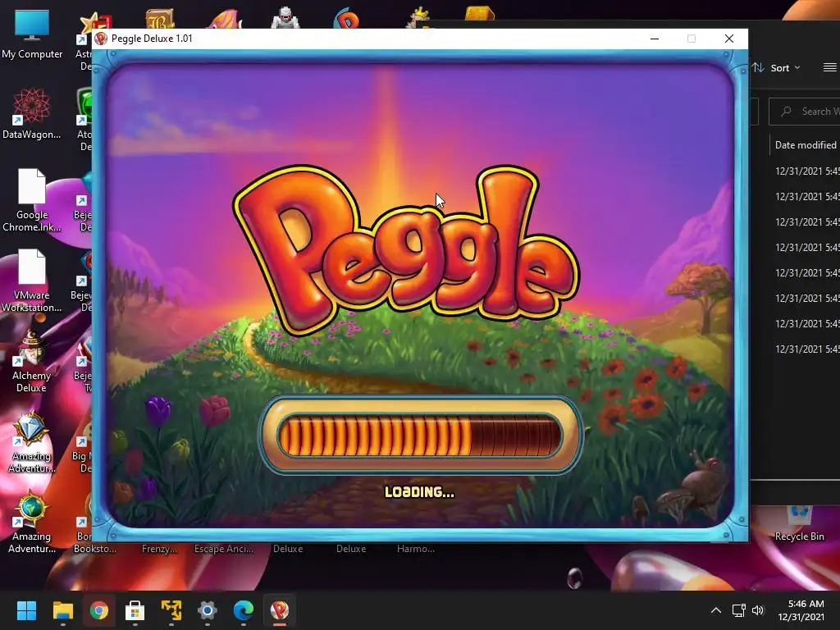Open Google Chrome from the taskbar
This screenshot has width=840, height=630.
click(98, 610)
